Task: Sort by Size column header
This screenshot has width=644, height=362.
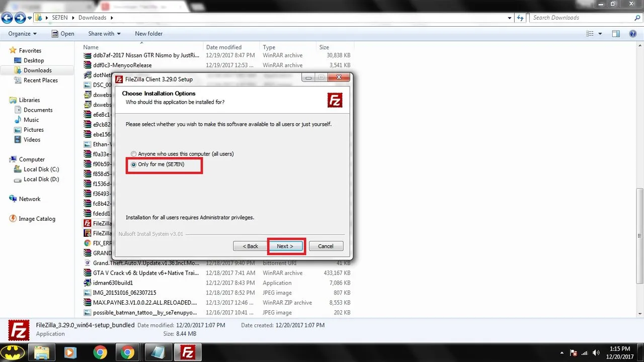Action: tap(335, 47)
